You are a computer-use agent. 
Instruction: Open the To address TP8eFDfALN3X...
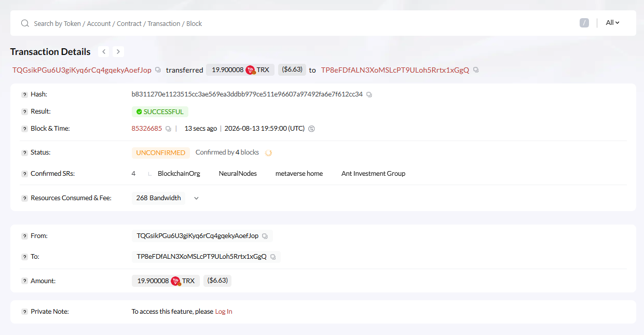tap(202, 257)
